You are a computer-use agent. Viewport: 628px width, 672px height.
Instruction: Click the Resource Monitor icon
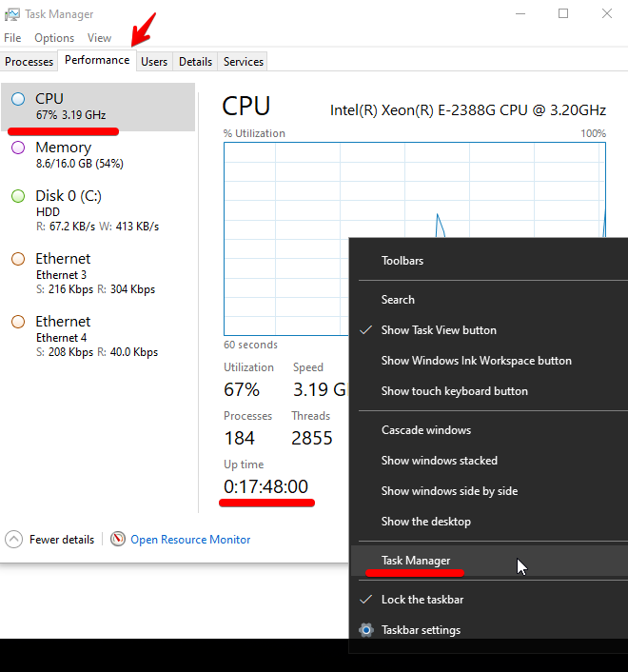coord(118,540)
